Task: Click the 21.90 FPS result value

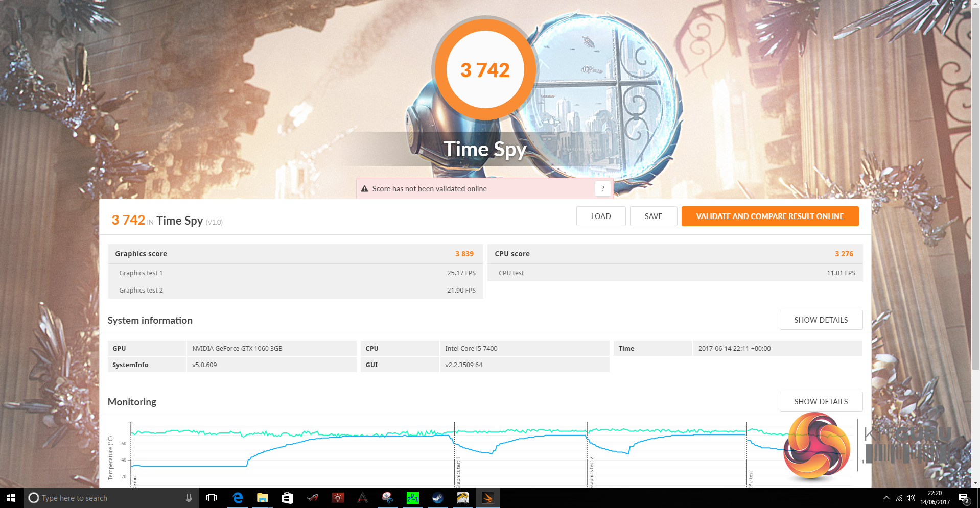Action: coord(461,291)
